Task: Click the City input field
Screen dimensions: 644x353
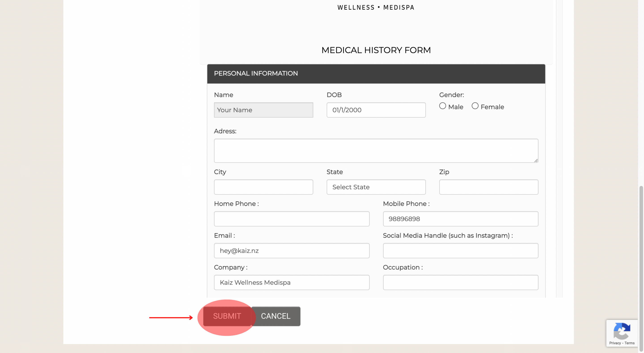Action: 263,187
